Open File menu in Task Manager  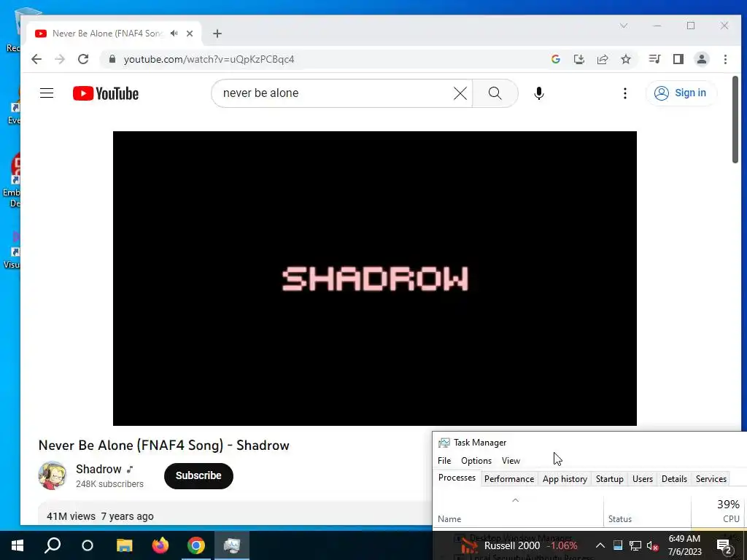(444, 461)
